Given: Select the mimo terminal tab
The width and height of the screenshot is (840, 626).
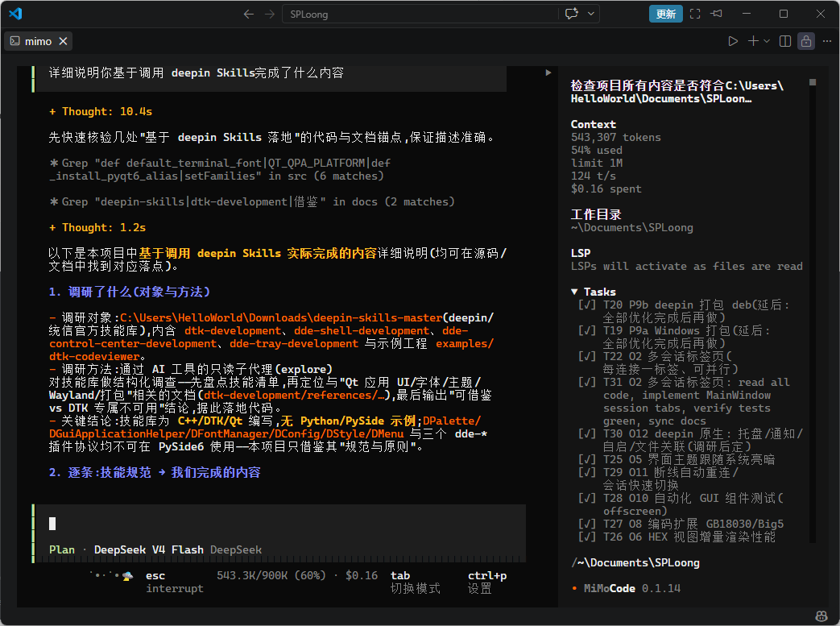Looking at the screenshot, I should (x=38, y=41).
